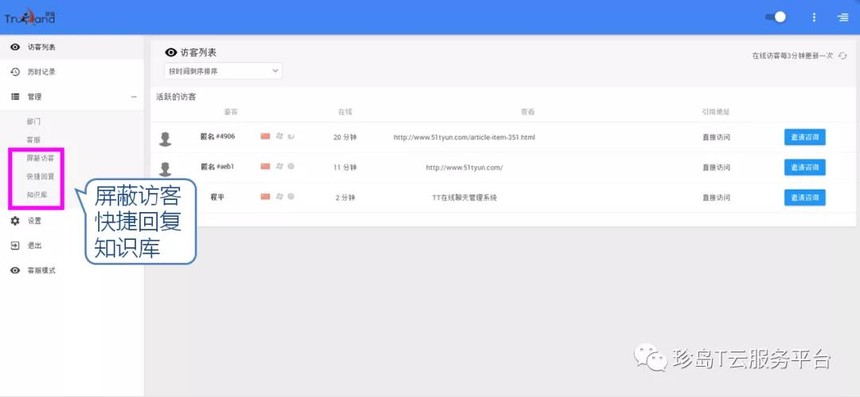Open the 知识库 submenu item
Image resolution: width=860 pixels, height=397 pixels.
click(37, 195)
